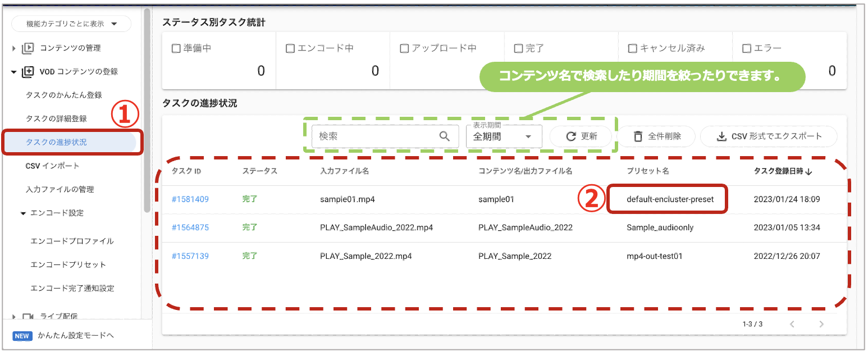
Task: Open the 機能カテゴリごとに表示 dropdown
Action: coord(71,24)
